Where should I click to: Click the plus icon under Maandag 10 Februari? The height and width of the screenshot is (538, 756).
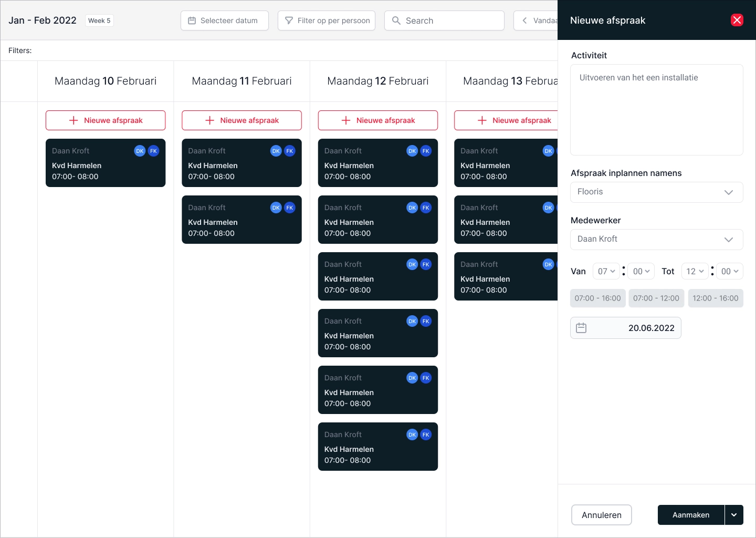pos(73,120)
